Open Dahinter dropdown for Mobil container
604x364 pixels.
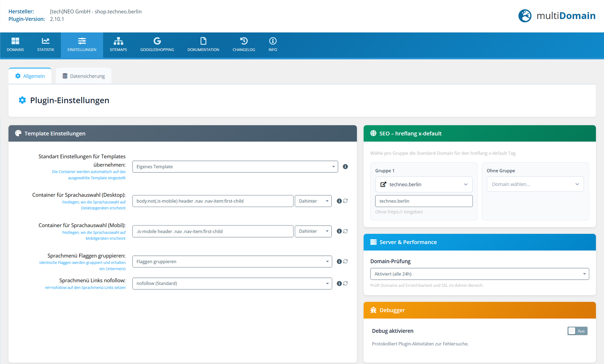point(313,231)
